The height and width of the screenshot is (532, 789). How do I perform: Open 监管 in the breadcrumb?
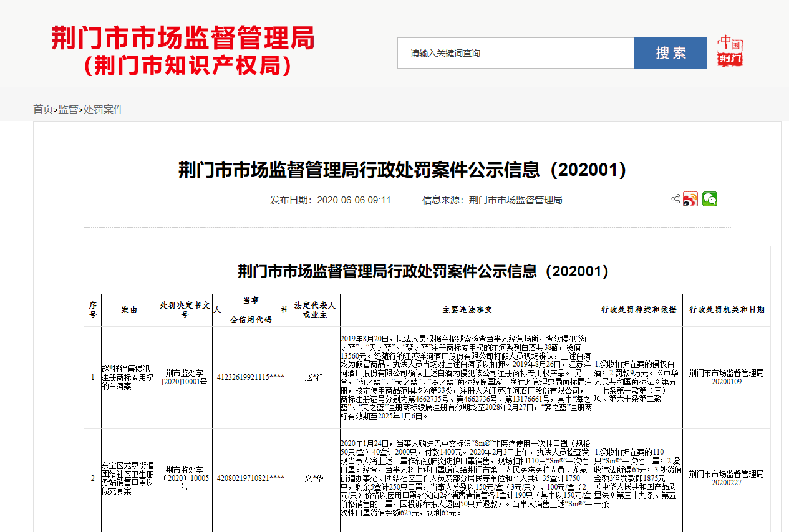[68, 109]
